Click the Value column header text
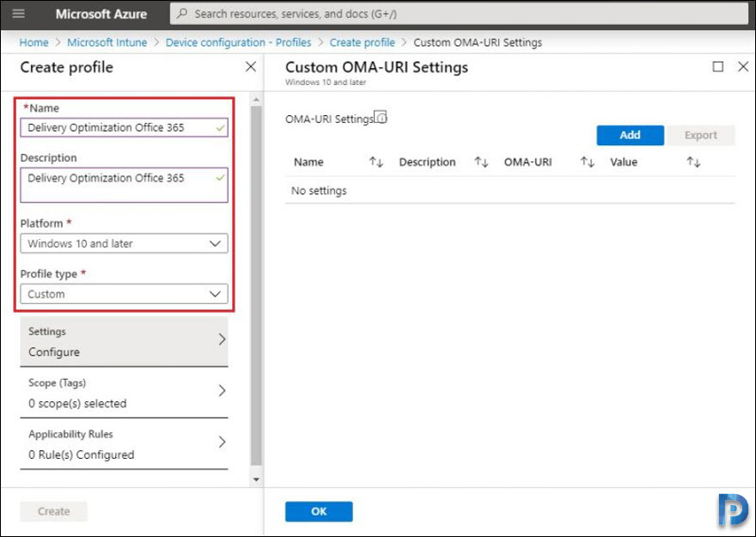The width and height of the screenshot is (756, 537). tap(624, 162)
